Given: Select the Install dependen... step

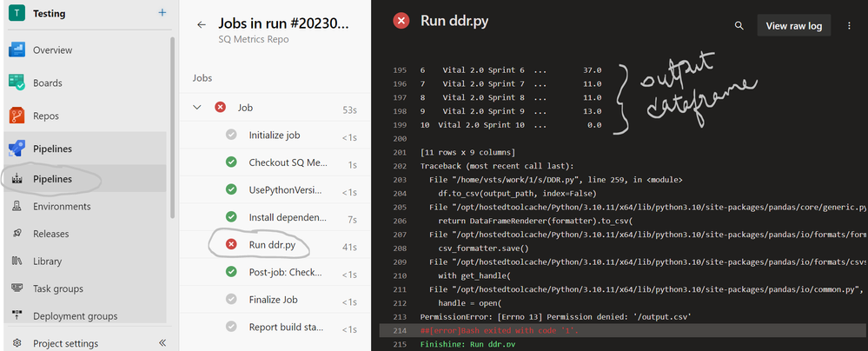Looking at the screenshot, I should pos(275,217).
